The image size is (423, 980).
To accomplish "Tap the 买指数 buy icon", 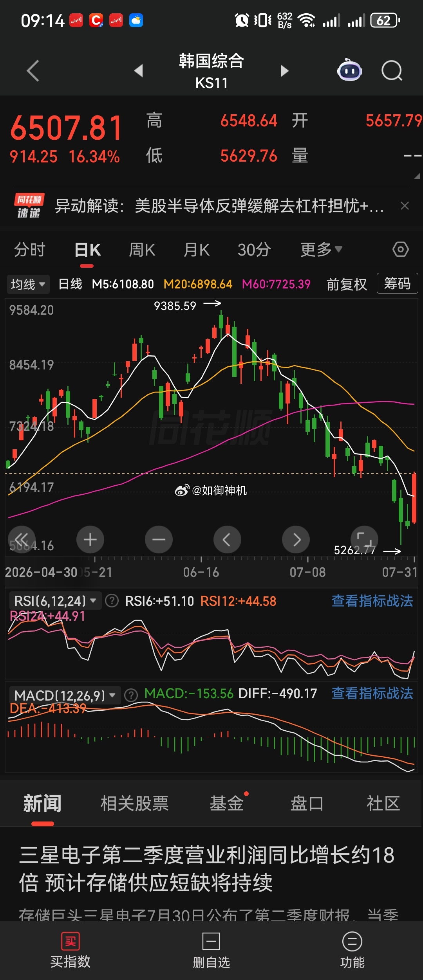I will tap(70, 941).
